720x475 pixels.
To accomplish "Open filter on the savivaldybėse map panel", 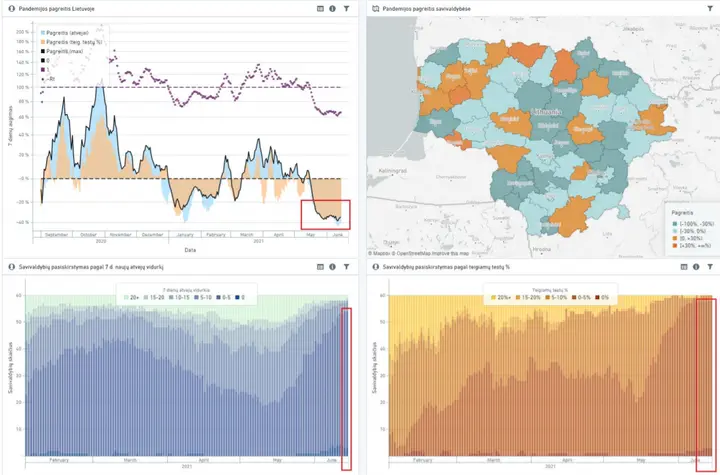I will click(710, 9).
